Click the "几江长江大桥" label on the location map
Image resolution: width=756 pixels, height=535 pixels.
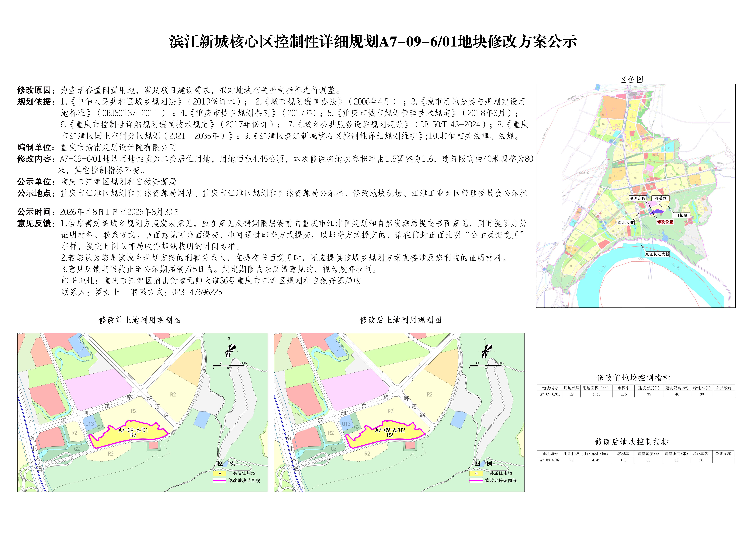pos(657,254)
